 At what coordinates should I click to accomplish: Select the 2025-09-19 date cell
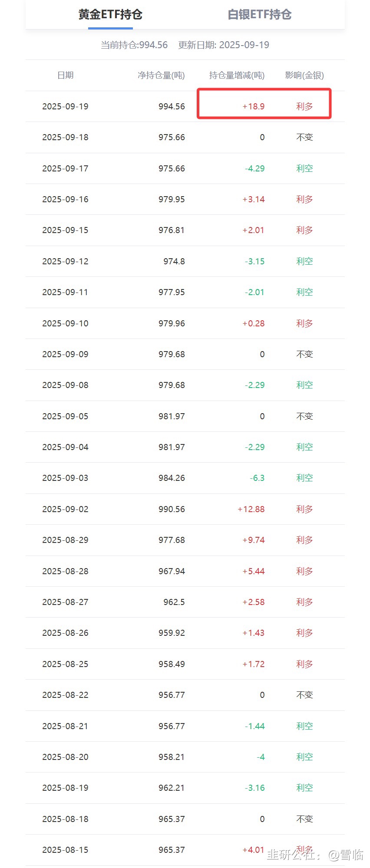65,107
